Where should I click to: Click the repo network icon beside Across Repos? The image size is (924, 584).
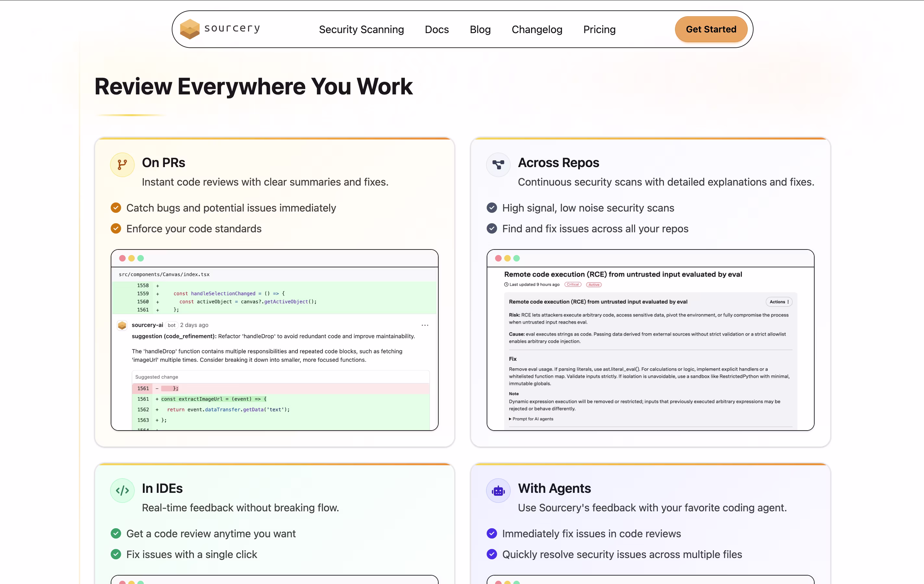click(498, 165)
